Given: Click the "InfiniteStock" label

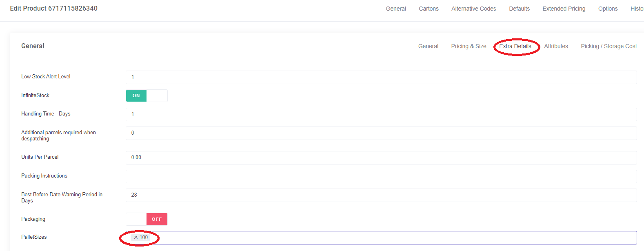Looking at the screenshot, I should (x=35, y=96).
